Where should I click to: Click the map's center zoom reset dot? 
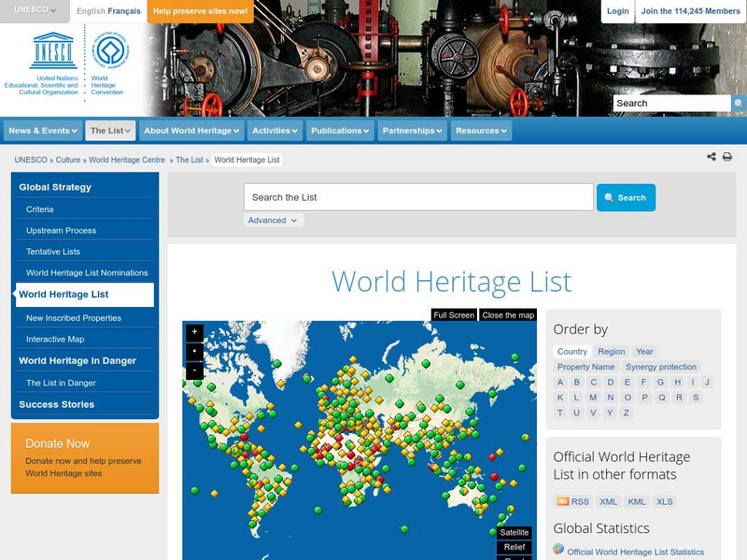(x=194, y=351)
